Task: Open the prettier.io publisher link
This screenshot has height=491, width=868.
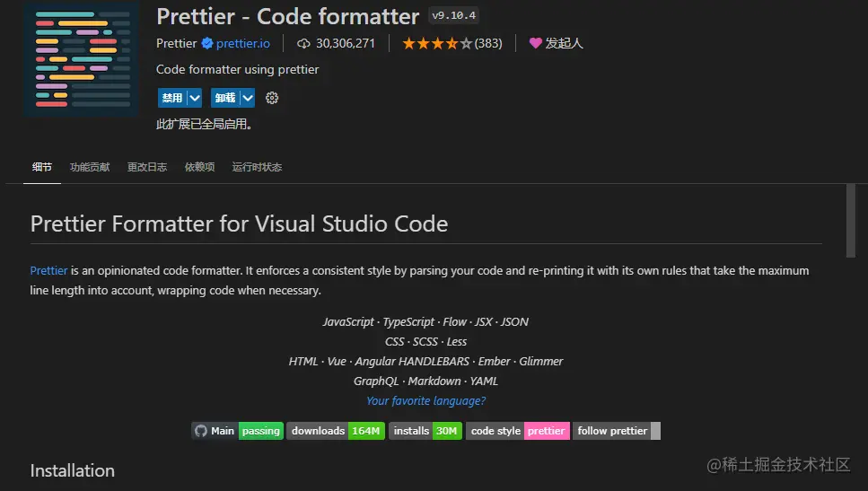Action: [243, 43]
